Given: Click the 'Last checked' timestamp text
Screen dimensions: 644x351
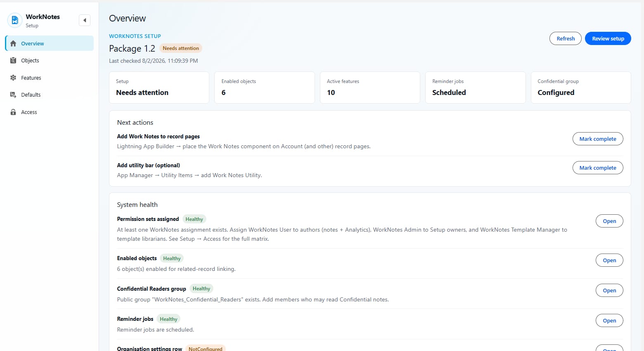Looking at the screenshot, I should click(154, 61).
